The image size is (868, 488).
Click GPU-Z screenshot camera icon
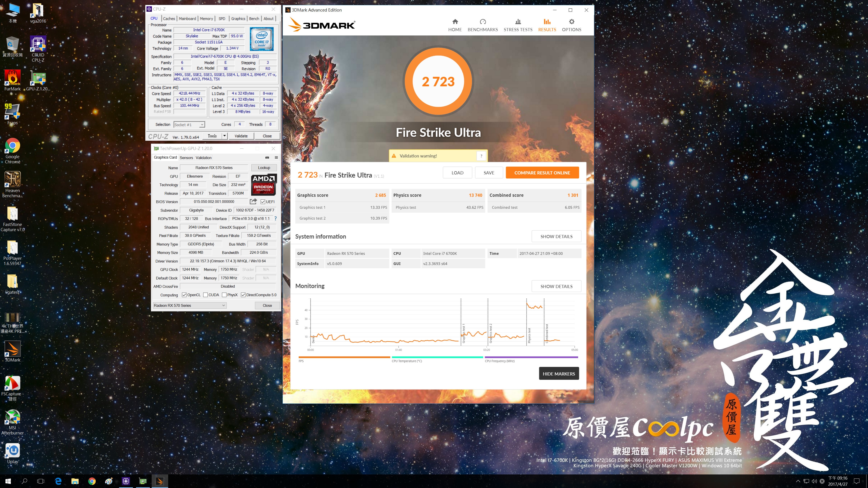click(x=267, y=157)
